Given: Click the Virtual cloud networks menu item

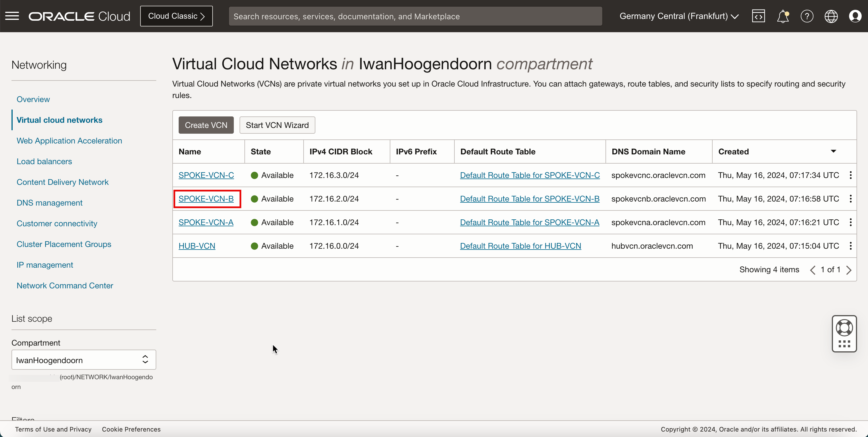Looking at the screenshot, I should (x=59, y=120).
